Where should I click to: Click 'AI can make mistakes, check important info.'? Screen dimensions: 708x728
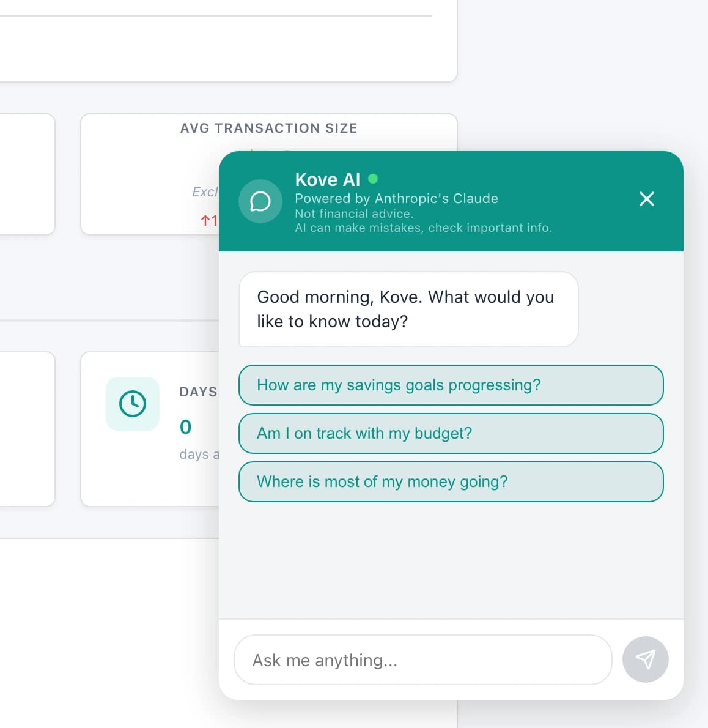click(x=424, y=228)
